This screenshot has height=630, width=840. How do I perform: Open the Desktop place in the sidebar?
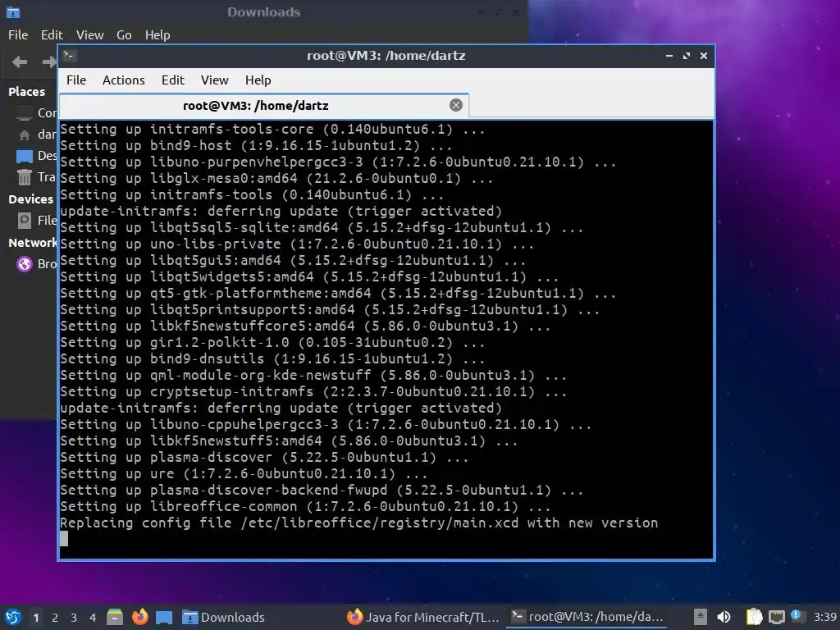35,155
